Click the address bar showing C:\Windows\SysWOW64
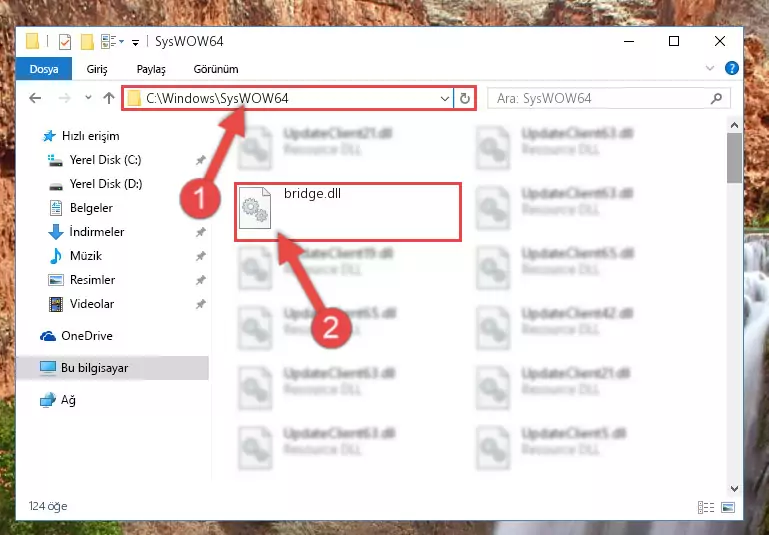Screen dimensions: 769x535 point(287,99)
